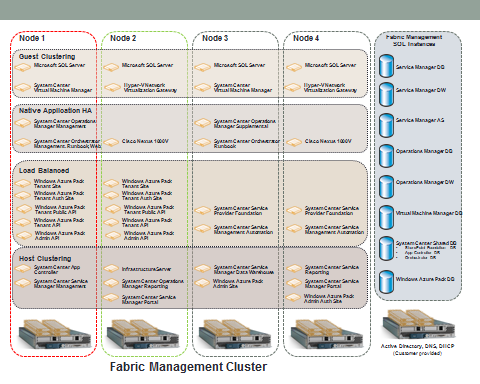Click the "Guest Clustering" section label
The height and width of the screenshot is (384, 480).
click(47, 57)
